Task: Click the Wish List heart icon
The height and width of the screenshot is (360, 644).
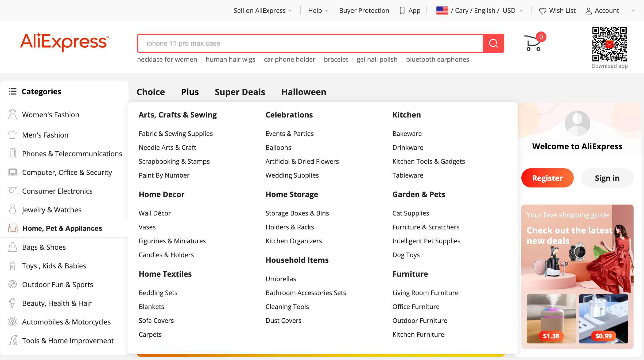Action: [542, 11]
